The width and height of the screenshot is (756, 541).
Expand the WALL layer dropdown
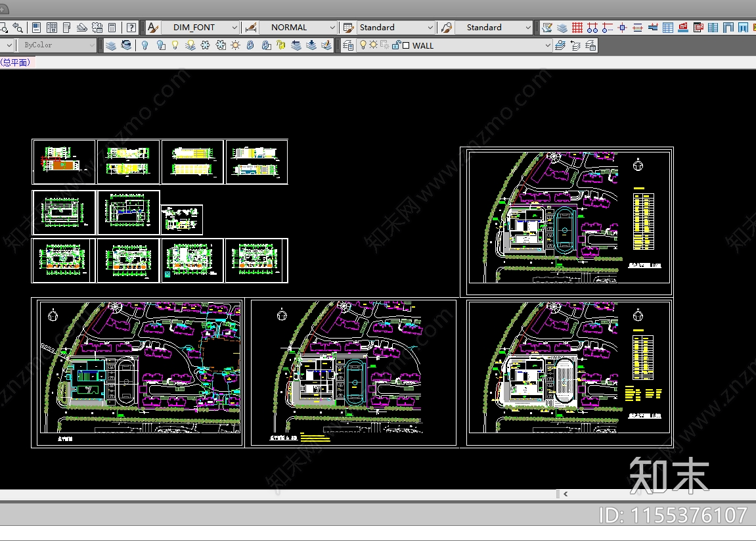pos(547,45)
